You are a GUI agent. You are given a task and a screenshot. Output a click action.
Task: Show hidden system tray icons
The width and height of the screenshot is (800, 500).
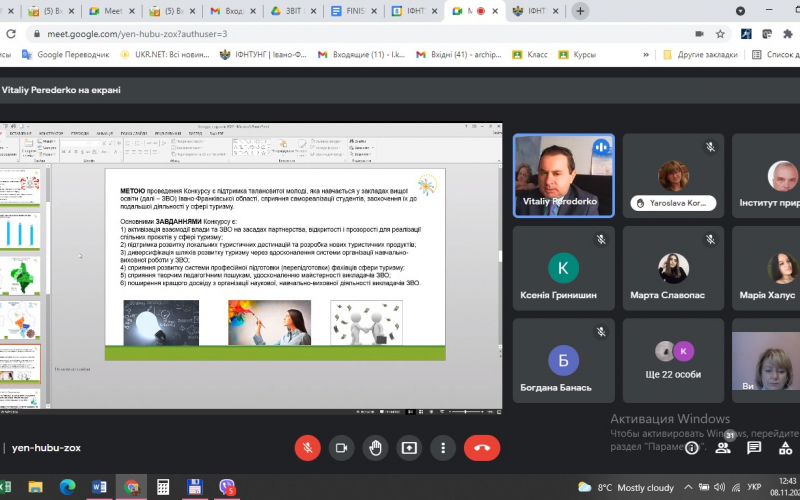click(688, 487)
